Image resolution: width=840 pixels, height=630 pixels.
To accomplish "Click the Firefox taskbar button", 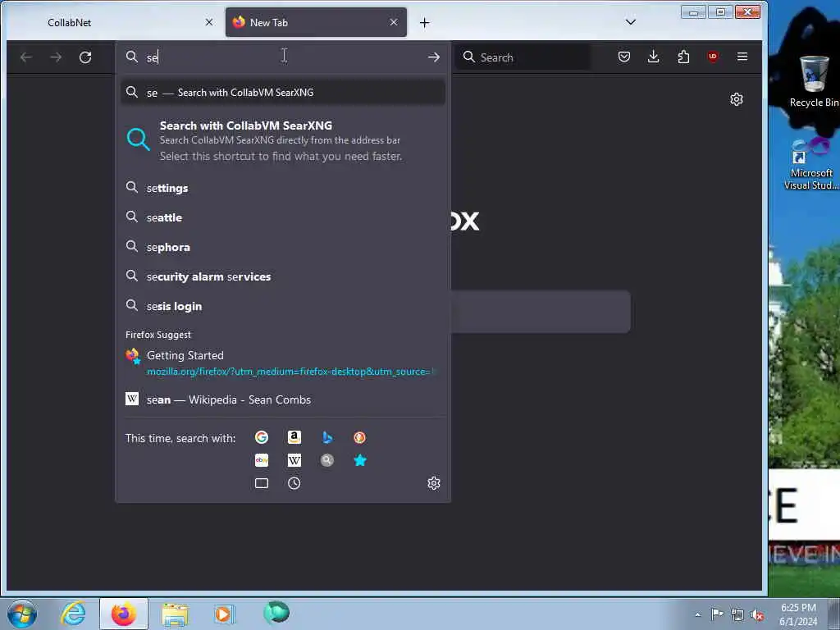I will [x=124, y=614].
